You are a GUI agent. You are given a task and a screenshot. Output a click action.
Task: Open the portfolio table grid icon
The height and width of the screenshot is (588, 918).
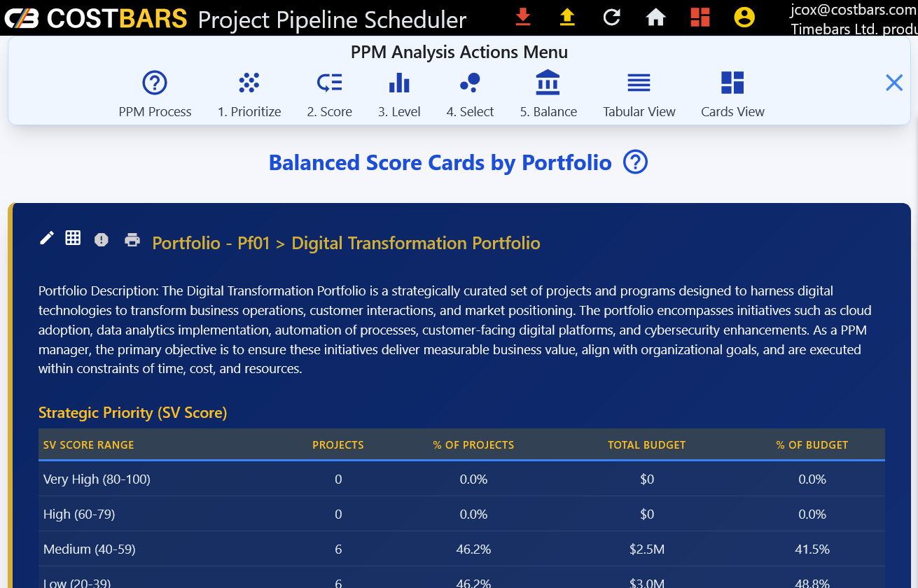click(x=73, y=238)
